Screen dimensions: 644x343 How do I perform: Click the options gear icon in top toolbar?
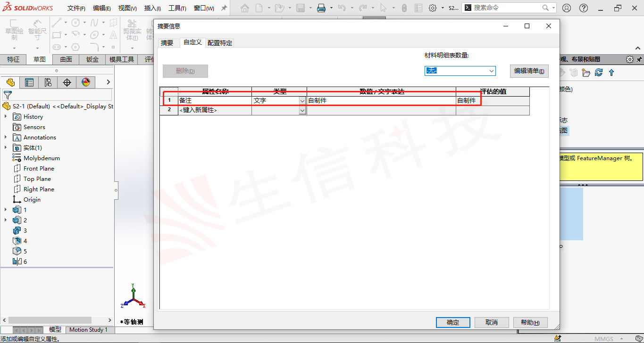432,8
